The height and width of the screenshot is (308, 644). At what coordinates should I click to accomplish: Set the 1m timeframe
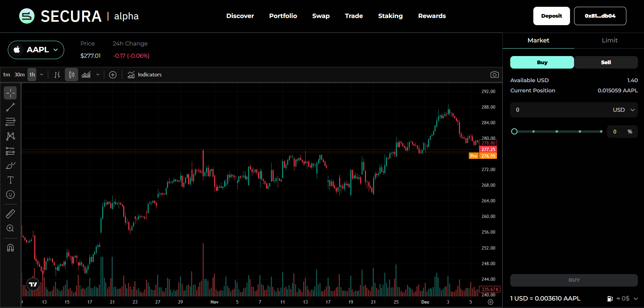click(6, 75)
